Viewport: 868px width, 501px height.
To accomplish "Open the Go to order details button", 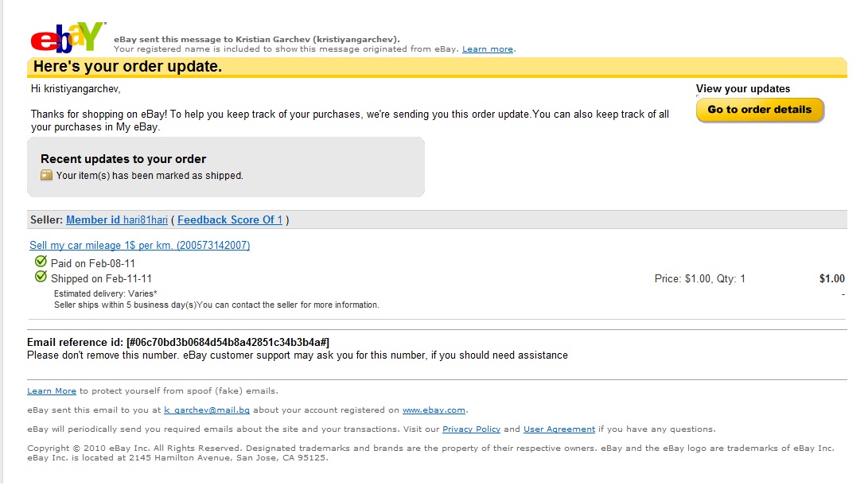I will pos(760,110).
